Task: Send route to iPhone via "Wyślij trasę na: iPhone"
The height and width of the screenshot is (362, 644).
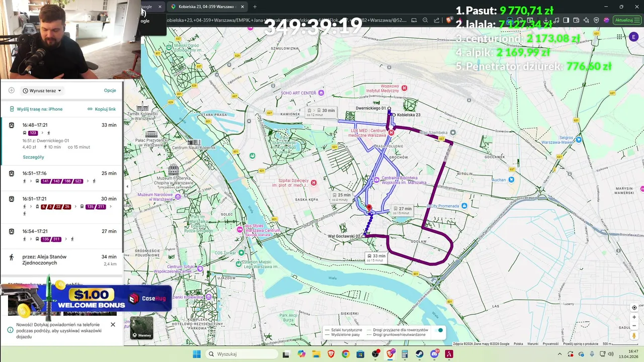Action: [x=36, y=109]
